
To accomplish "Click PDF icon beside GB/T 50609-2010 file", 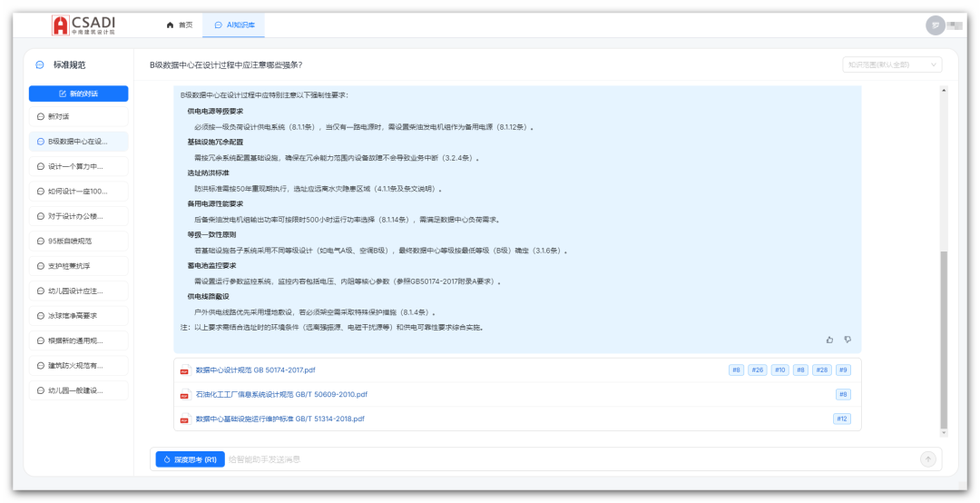I will click(x=184, y=395).
